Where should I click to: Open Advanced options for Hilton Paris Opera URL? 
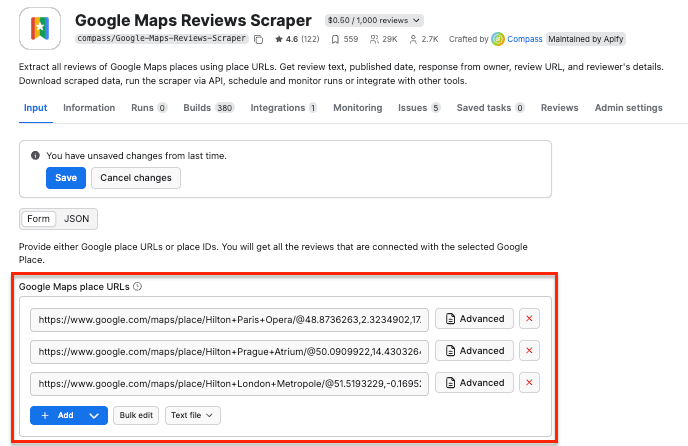[x=474, y=319]
